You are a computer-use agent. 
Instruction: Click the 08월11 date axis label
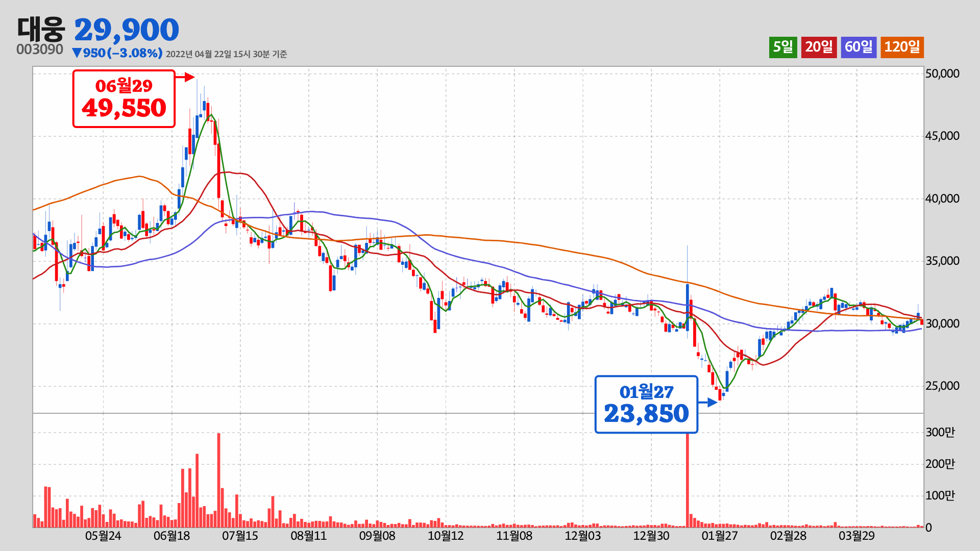click(x=308, y=536)
